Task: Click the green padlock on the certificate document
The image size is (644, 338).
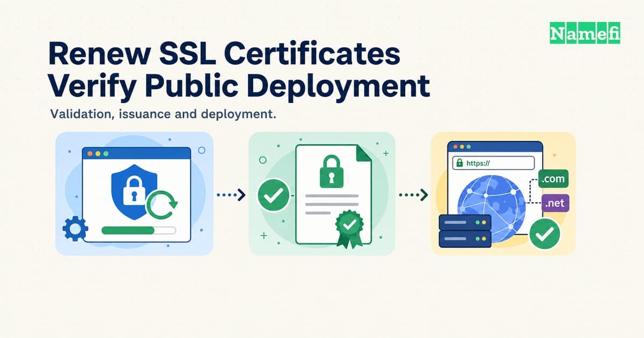Action: coord(332,172)
